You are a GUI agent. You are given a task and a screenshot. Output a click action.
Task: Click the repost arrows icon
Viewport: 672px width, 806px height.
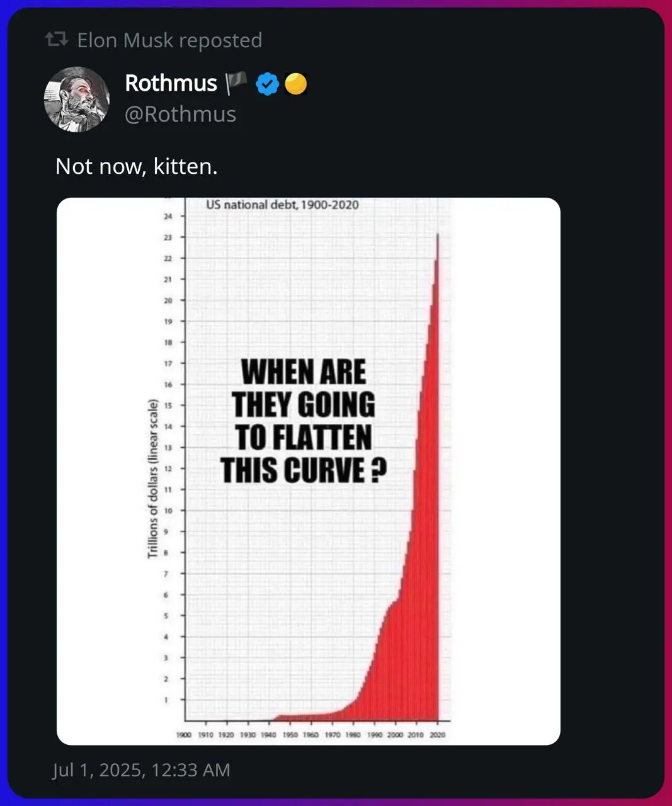57,40
